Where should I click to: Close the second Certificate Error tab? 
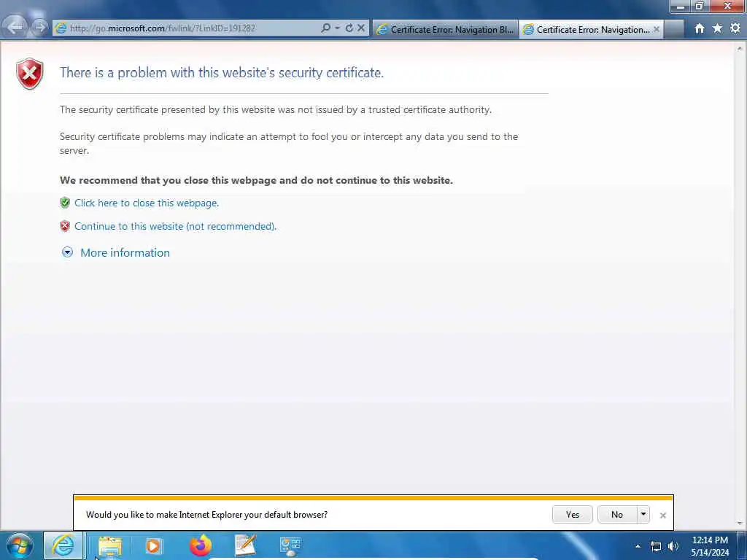tap(657, 29)
